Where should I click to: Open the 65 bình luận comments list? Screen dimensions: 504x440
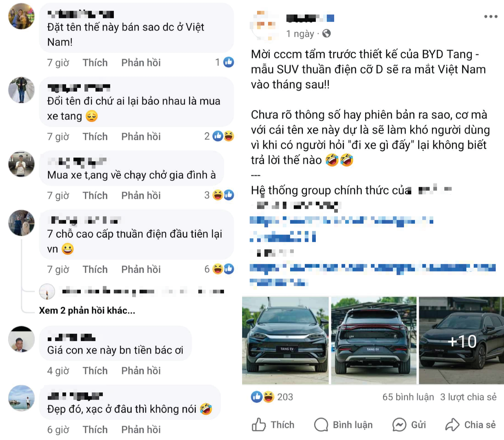(x=408, y=397)
